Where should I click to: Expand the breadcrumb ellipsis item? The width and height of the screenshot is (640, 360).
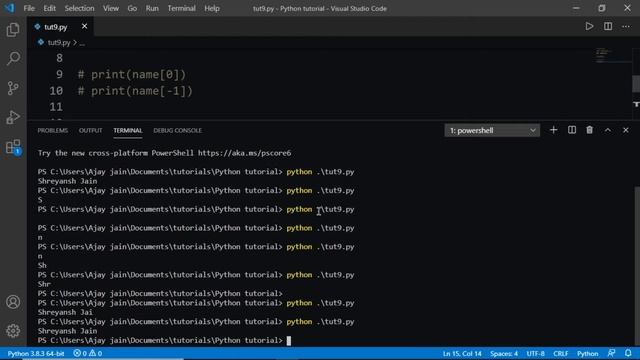tap(82, 42)
